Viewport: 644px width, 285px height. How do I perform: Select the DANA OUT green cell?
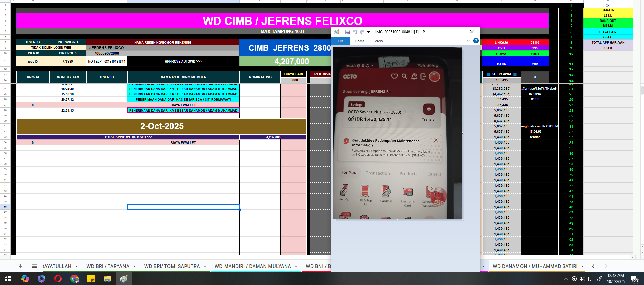click(x=608, y=21)
